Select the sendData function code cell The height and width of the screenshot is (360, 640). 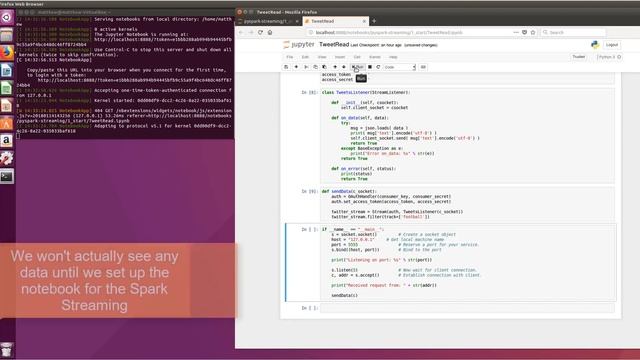pyautogui.click(x=467, y=204)
